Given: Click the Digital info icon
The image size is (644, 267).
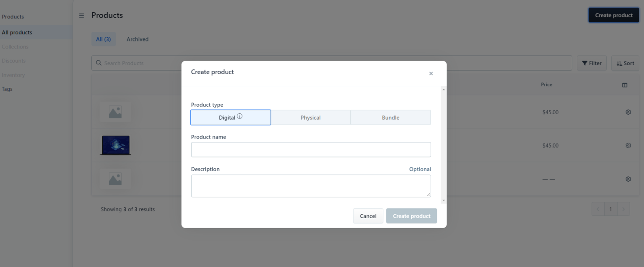Looking at the screenshot, I should coord(240,117).
